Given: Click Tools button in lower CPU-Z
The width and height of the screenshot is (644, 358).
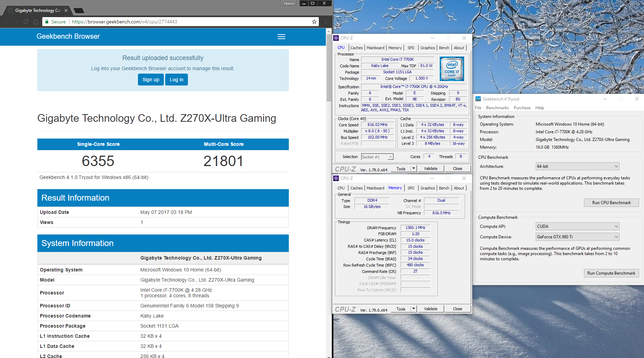Looking at the screenshot, I should (401, 309).
